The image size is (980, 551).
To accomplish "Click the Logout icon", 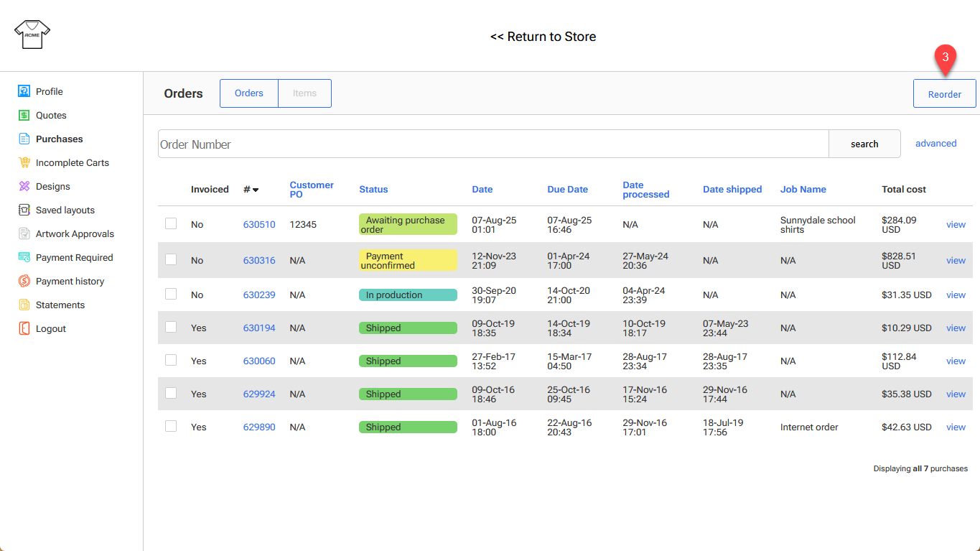I will (x=24, y=328).
